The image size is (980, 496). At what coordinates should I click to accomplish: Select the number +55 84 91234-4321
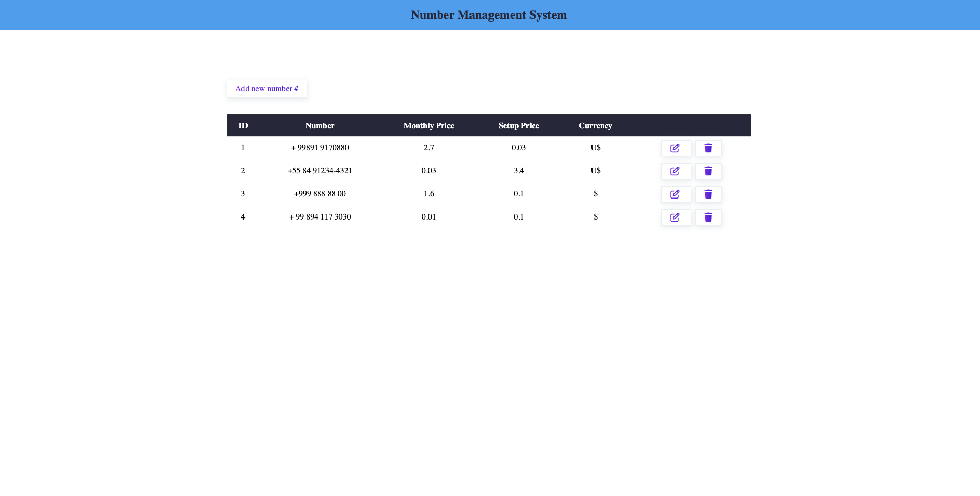[x=320, y=171]
